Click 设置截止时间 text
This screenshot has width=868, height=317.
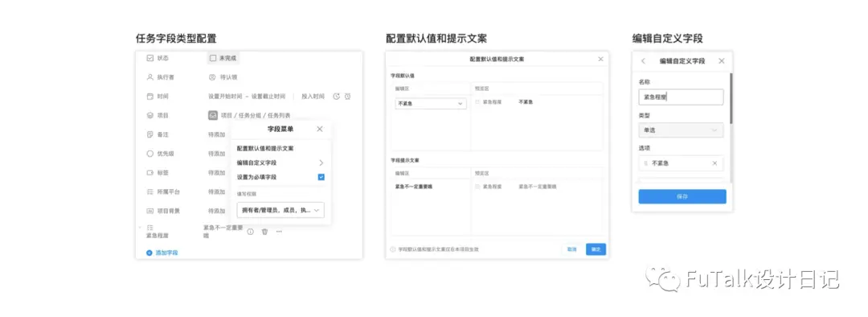click(x=268, y=97)
